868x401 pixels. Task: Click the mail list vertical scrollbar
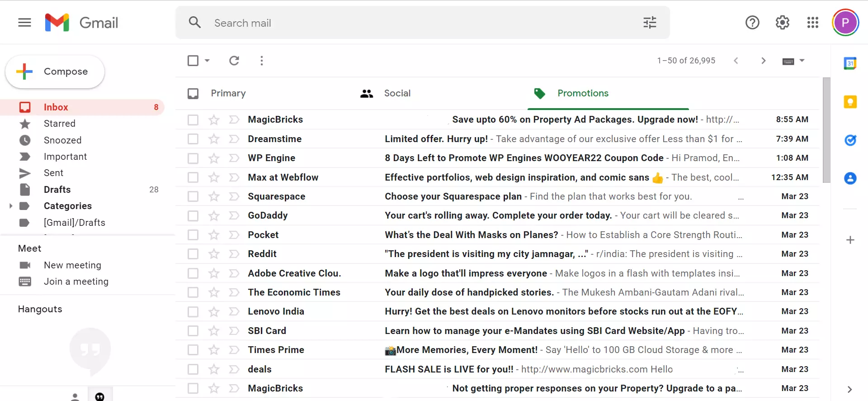point(826,130)
